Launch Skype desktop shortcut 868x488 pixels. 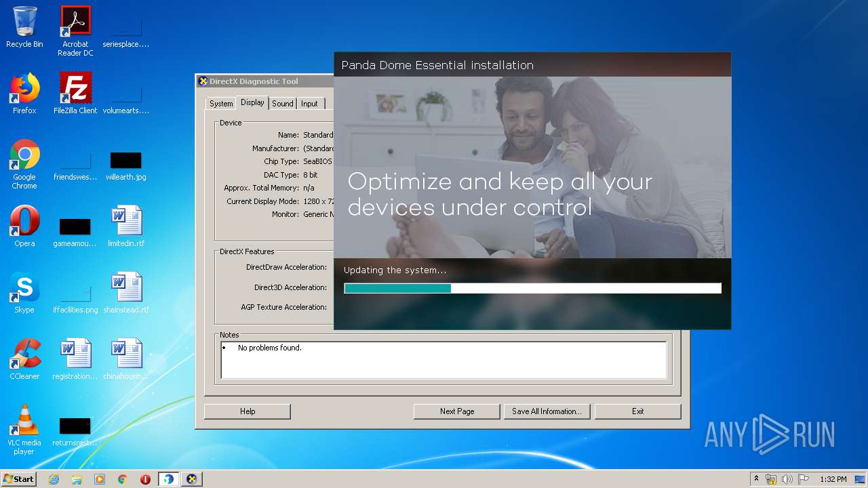[x=24, y=293]
